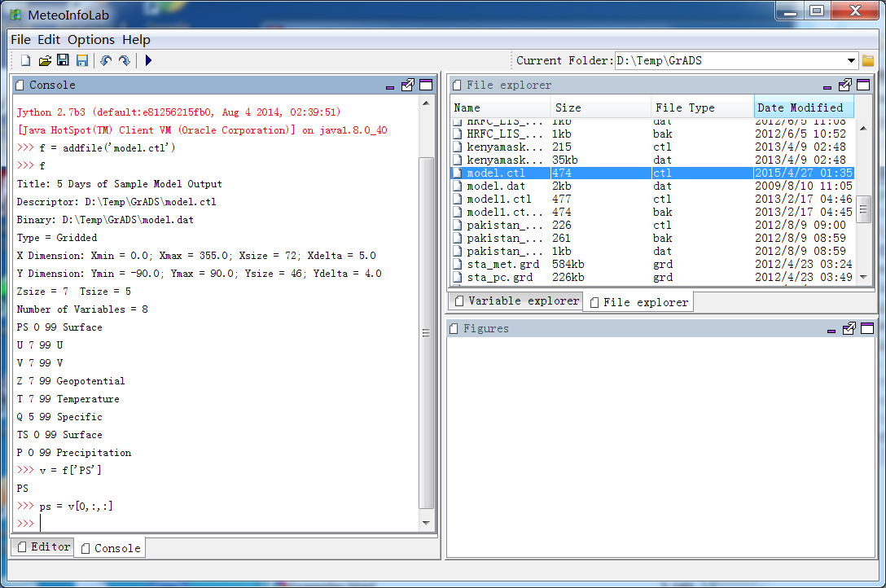886x588 pixels.
Task: Open the File menu
Action: click(21, 40)
